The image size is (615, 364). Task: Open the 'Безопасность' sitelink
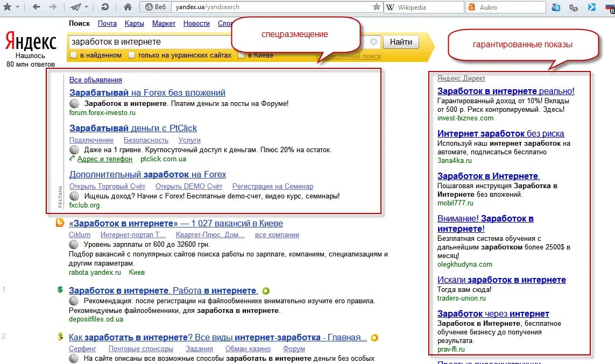point(146,140)
